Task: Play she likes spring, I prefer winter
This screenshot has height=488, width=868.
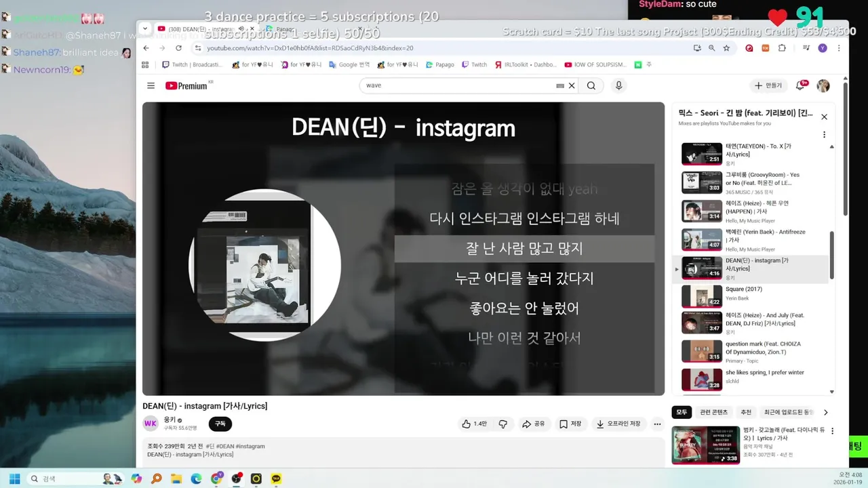Action: (x=753, y=380)
